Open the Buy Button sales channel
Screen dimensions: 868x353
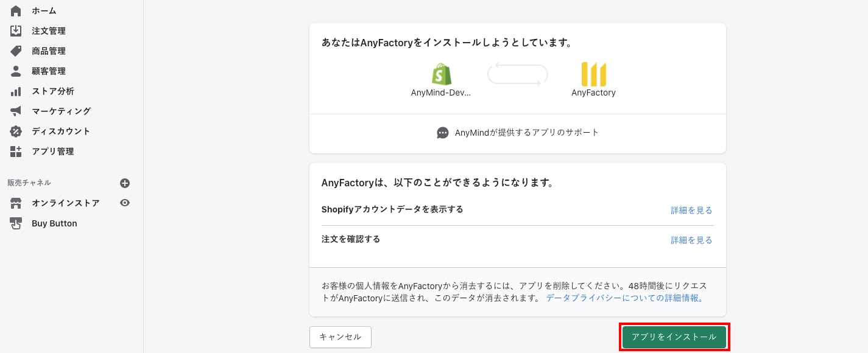(x=54, y=223)
